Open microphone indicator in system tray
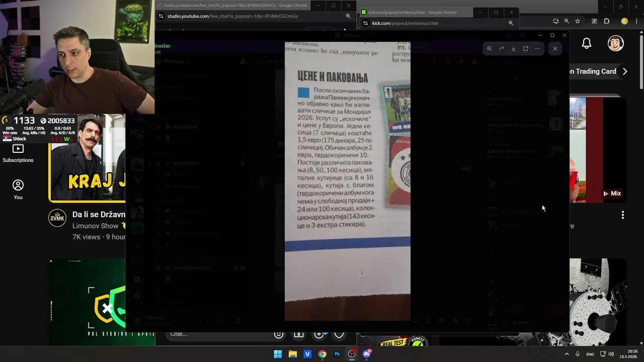Screen dimensions: 644x362 (x=578, y=354)
